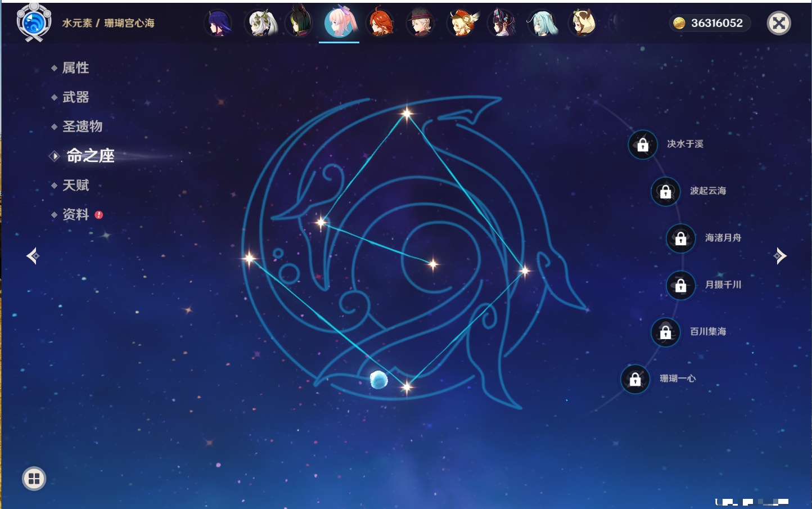Select the purple-haired character avatar

pyautogui.click(x=218, y=23)
